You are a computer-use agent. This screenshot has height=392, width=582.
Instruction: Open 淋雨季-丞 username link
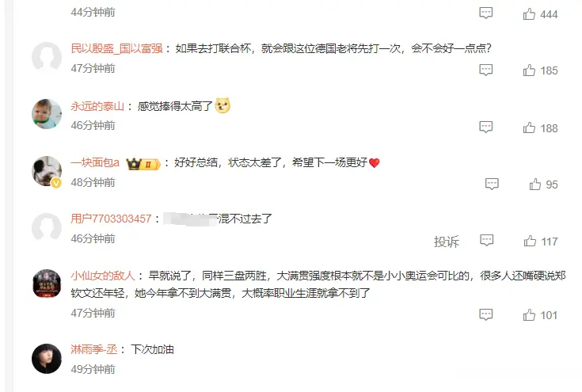point(94,349)
